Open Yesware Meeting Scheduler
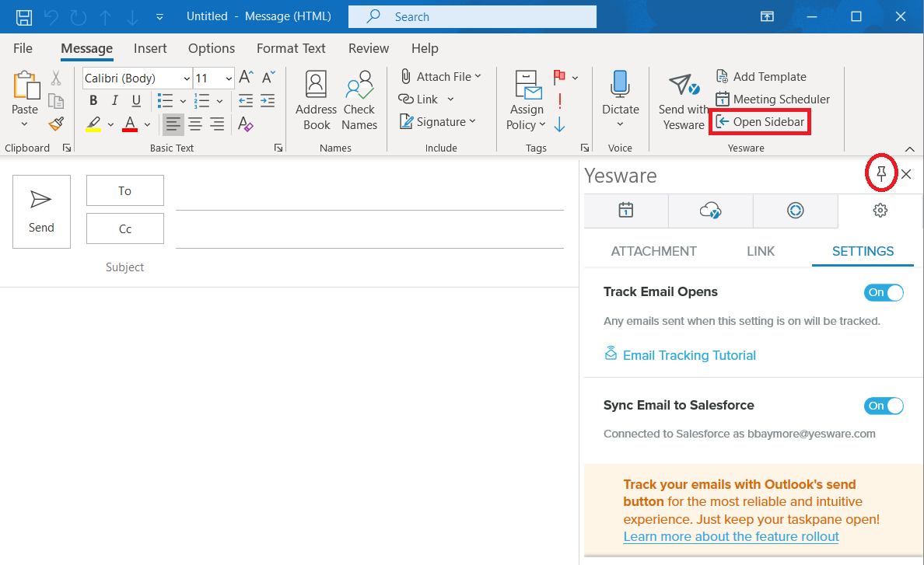The height and width of the screenshot is (565, 924). click(x=772, y=99)
